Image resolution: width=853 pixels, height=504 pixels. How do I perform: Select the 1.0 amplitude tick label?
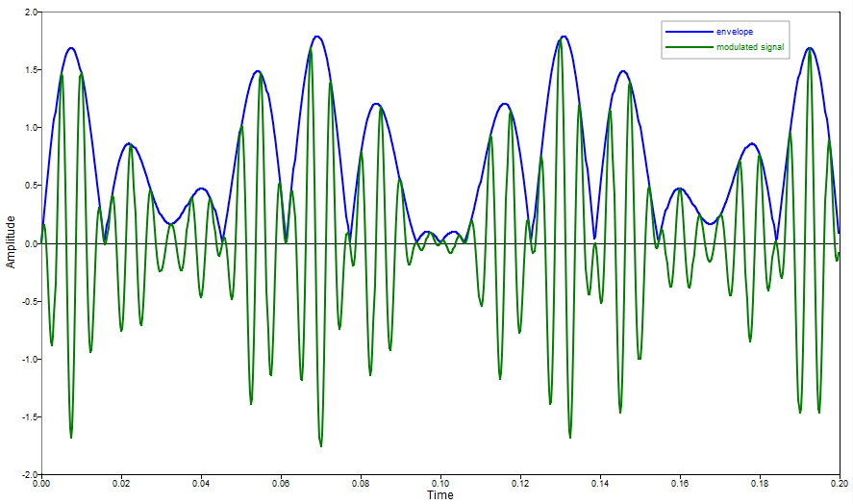[x=28, y=128]
